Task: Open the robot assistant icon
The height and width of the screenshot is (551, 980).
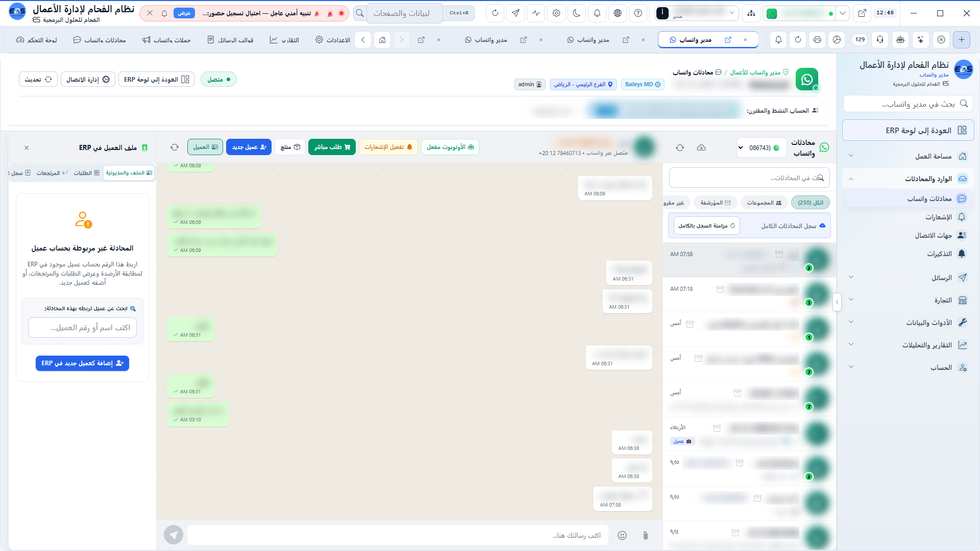Action: coord(900,39)
